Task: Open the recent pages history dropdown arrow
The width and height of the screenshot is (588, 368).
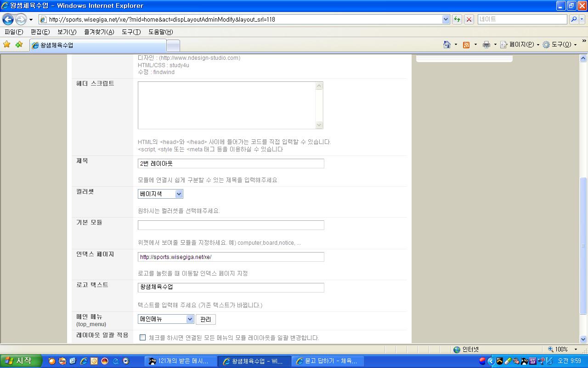Action: (x=31, y=20)
